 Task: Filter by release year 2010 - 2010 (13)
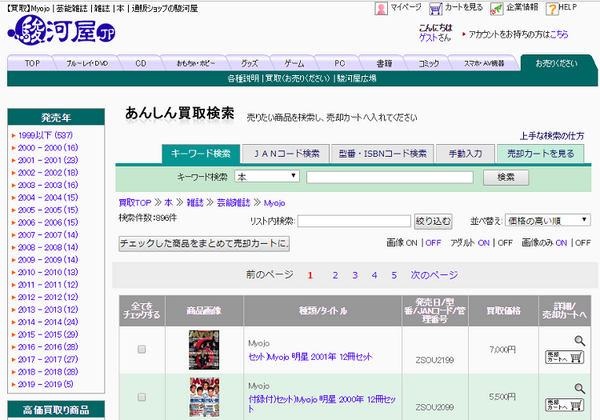point(48,272)
